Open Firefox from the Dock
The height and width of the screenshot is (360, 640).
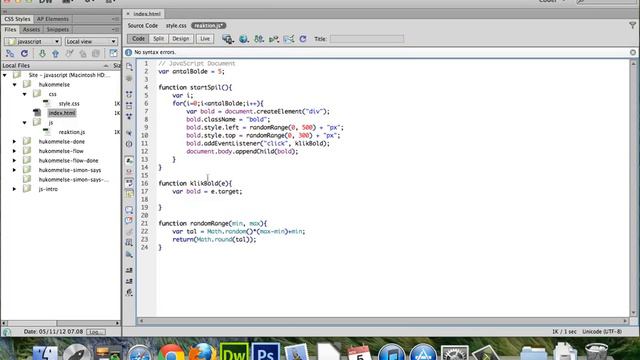click(202, 352)
